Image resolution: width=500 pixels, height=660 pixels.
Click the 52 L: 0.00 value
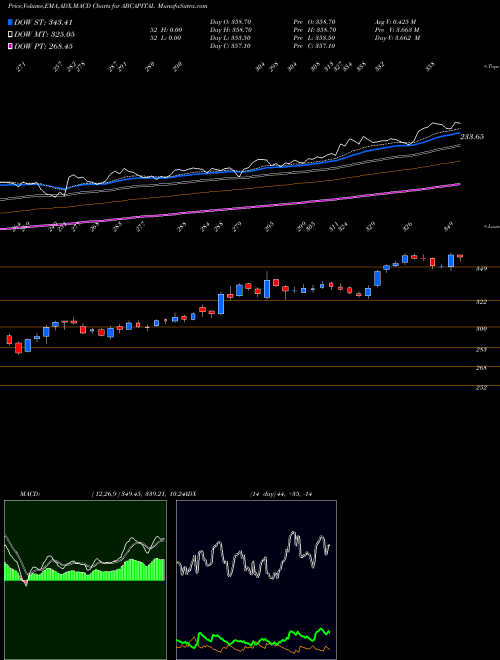click(x=166, y=38)
